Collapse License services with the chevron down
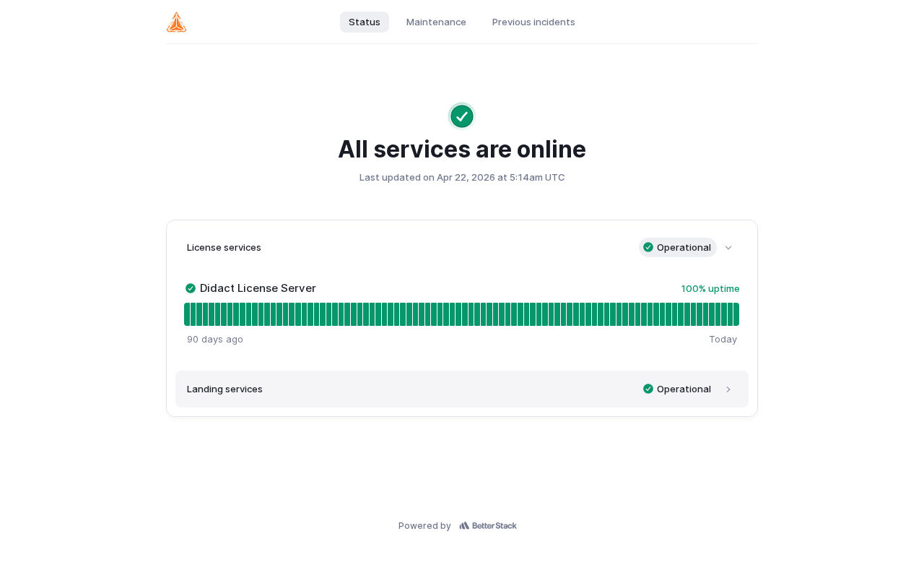This screenshot has height=578, width=924. [x=728, y=248]
